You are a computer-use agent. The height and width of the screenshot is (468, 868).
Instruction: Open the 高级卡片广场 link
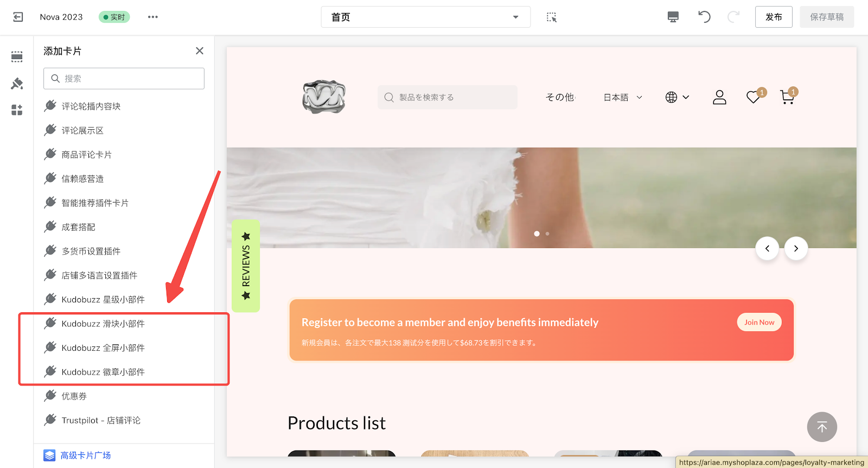coord(85,455)
